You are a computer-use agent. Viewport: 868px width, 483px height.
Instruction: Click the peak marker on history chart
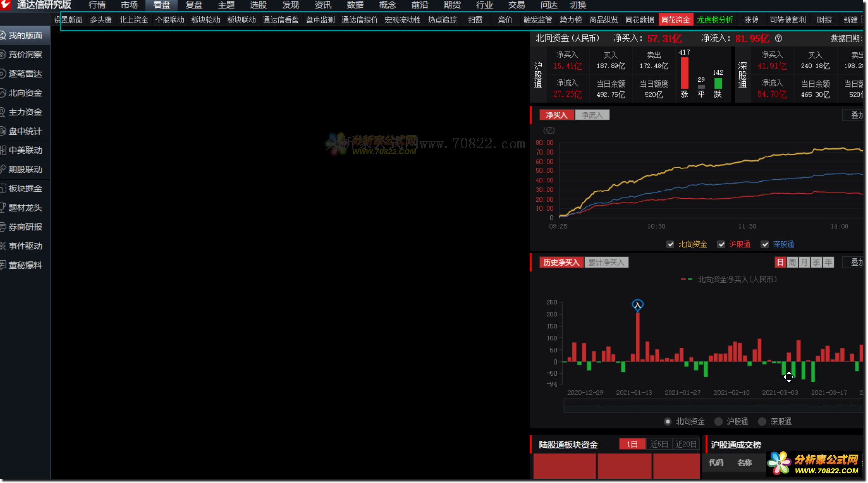click(x=637, y=304)
